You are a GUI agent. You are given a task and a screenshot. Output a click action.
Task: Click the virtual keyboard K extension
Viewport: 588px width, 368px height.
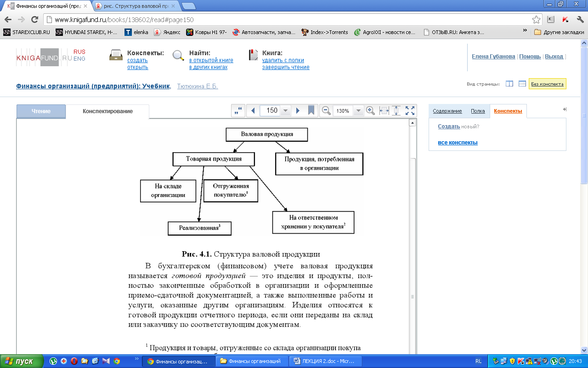tap(551, 19)
